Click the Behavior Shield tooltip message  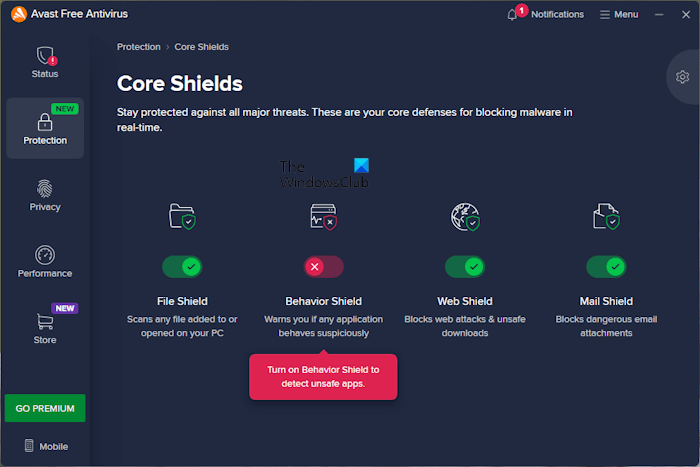pos(323,377)
